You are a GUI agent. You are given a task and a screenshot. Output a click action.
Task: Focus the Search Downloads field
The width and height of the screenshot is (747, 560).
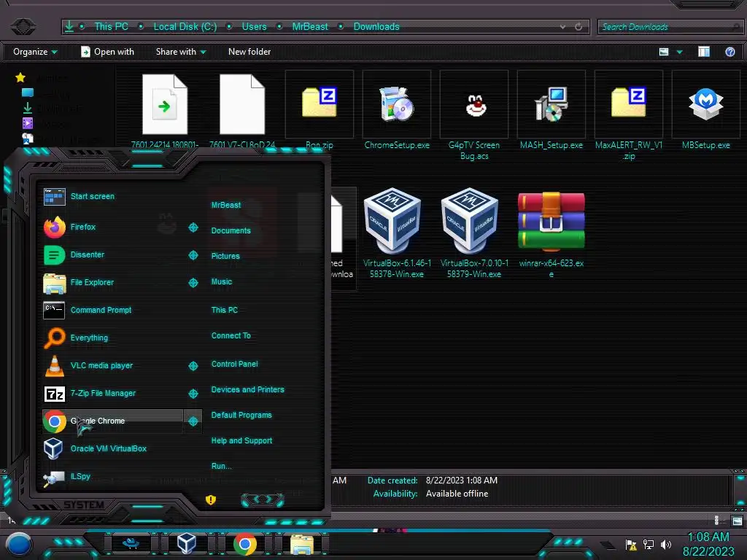[670, 27]
